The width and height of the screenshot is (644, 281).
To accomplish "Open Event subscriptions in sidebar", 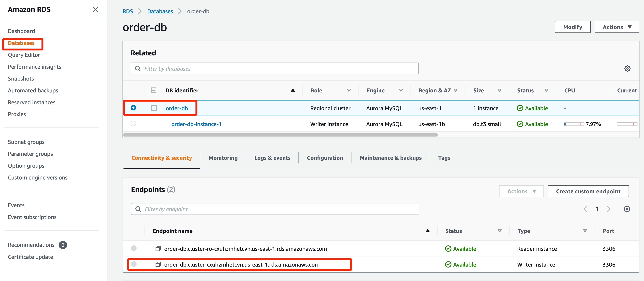I will (32, 217).
